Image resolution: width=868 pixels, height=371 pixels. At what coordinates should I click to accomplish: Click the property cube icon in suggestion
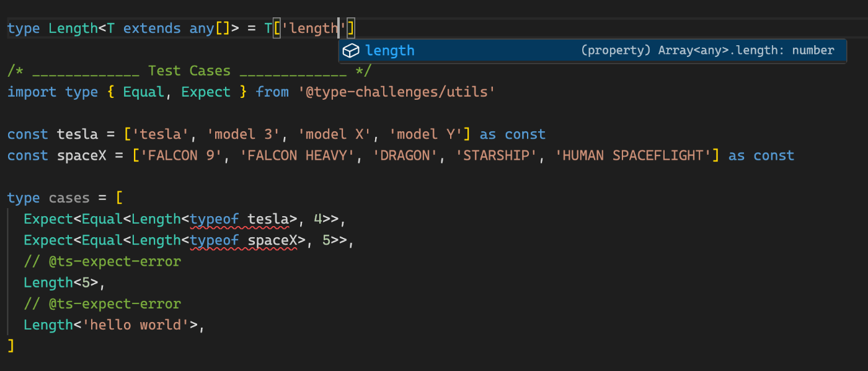[352, 51]
